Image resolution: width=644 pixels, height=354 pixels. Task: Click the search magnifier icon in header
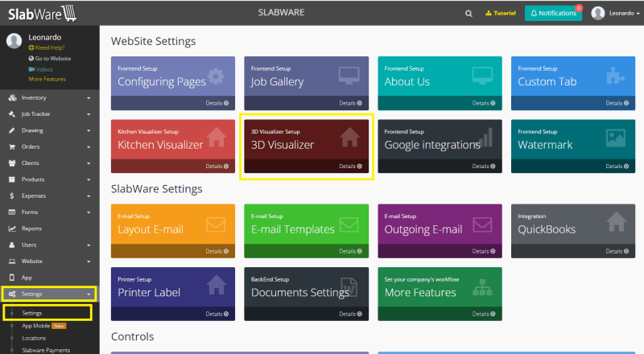(469, 14)
